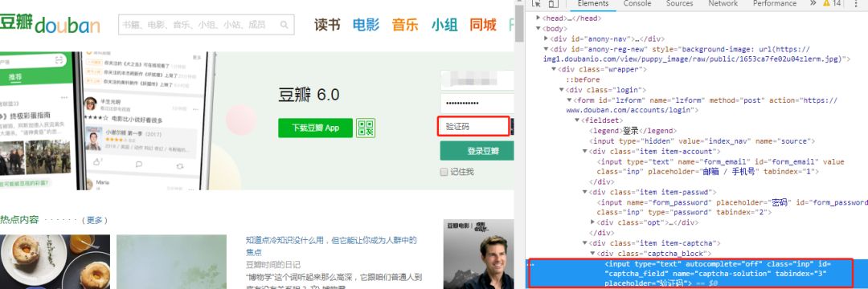Click the 下载豆瓣 App button

point(316,128)
